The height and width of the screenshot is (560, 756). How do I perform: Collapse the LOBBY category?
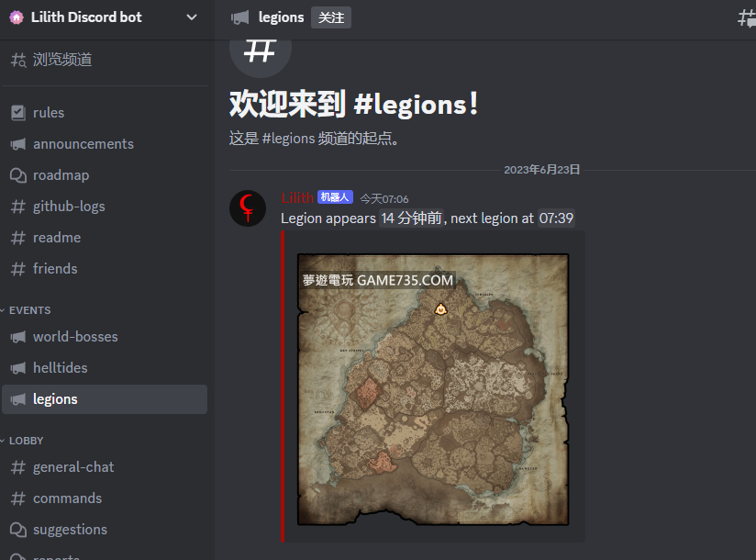click(x=26, y=441)
